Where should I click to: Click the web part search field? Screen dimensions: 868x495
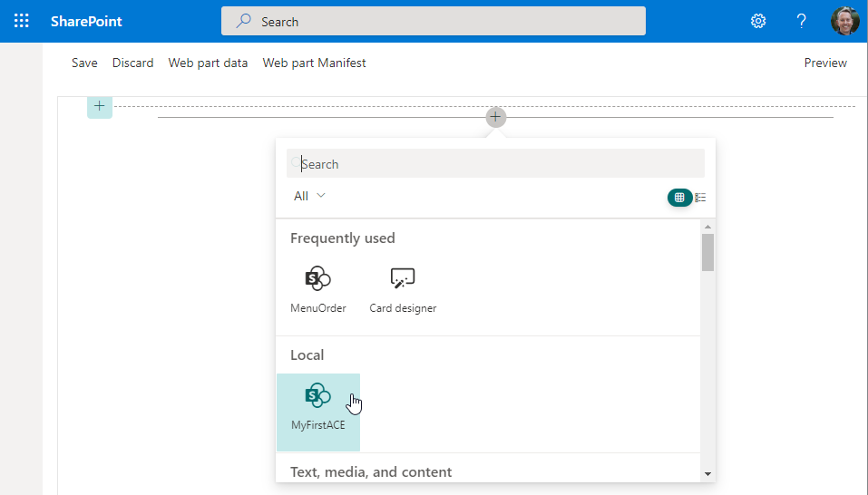click(x=495, y=164)
